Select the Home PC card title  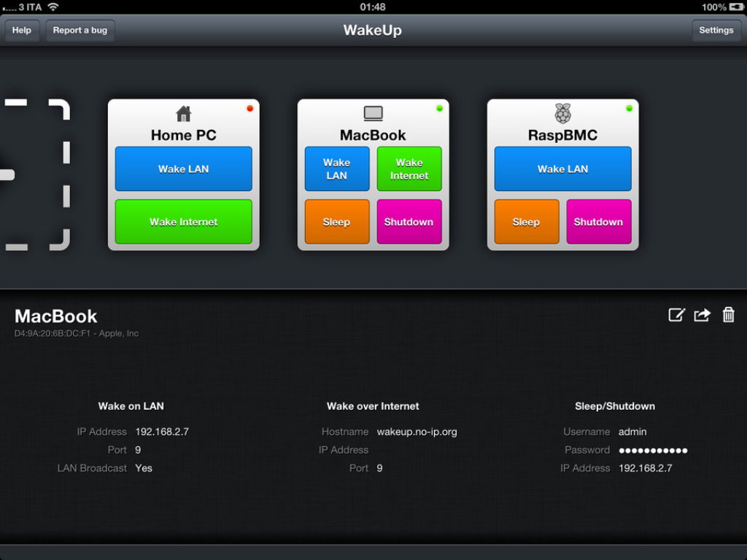point(183,135)
